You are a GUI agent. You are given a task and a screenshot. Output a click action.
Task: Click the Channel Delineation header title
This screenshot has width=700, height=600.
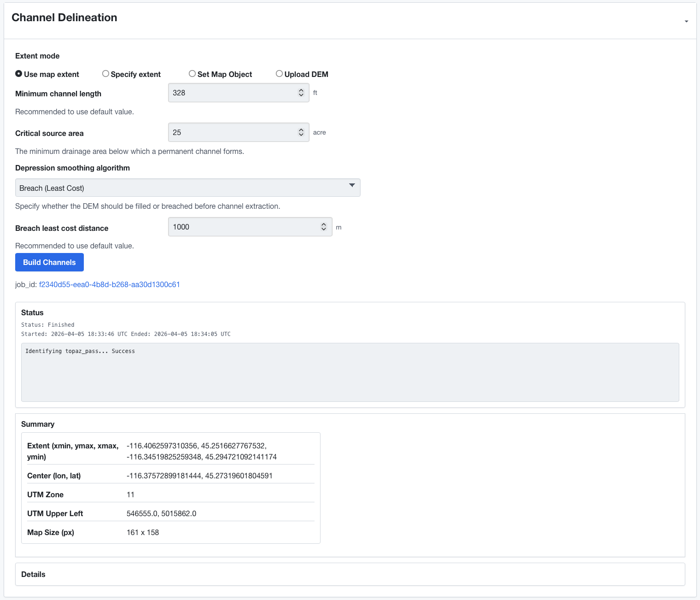coord(64,18)
